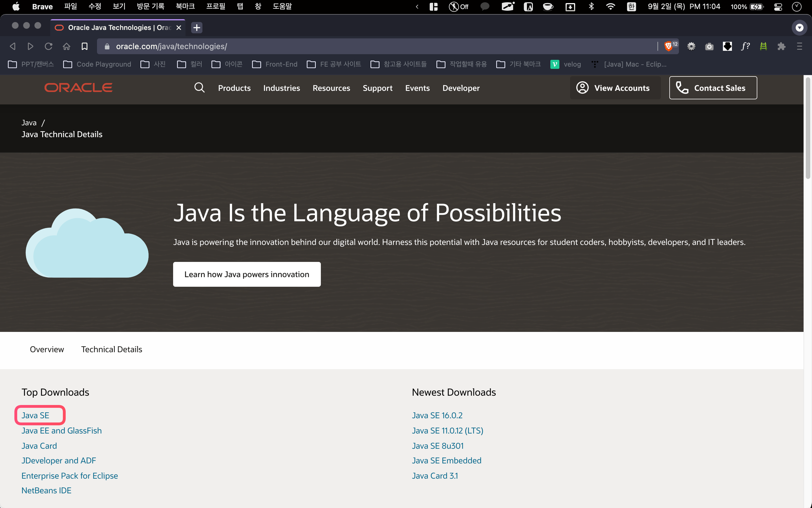Click the green ladder extension icon
The image size is (812, 508).
pyautogui.click(x=763, y=46)
